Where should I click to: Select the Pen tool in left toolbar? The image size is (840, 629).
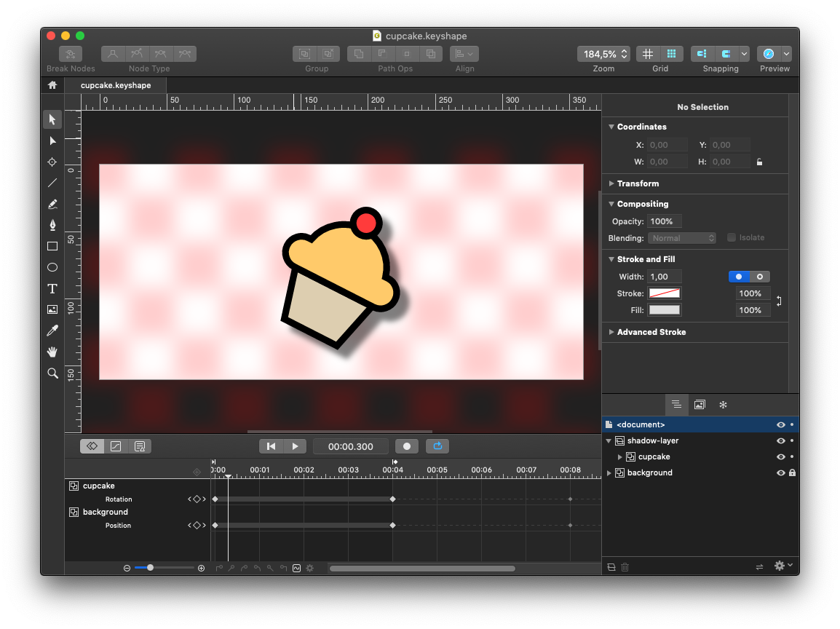pos(52,225)
